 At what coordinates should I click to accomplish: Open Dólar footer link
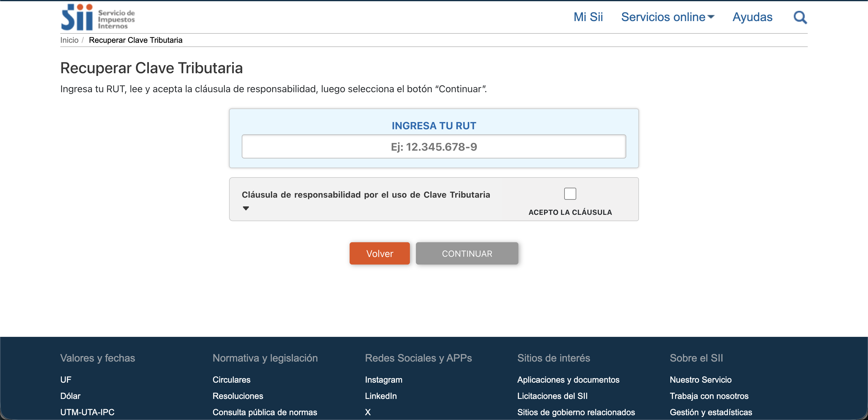[70, 396]
